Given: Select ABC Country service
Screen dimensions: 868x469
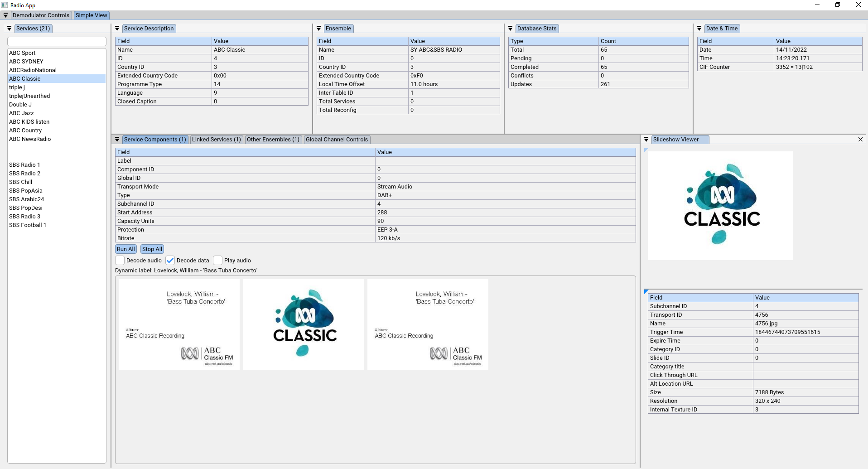Looking at the screenshot, I should [x=57, y=131].
